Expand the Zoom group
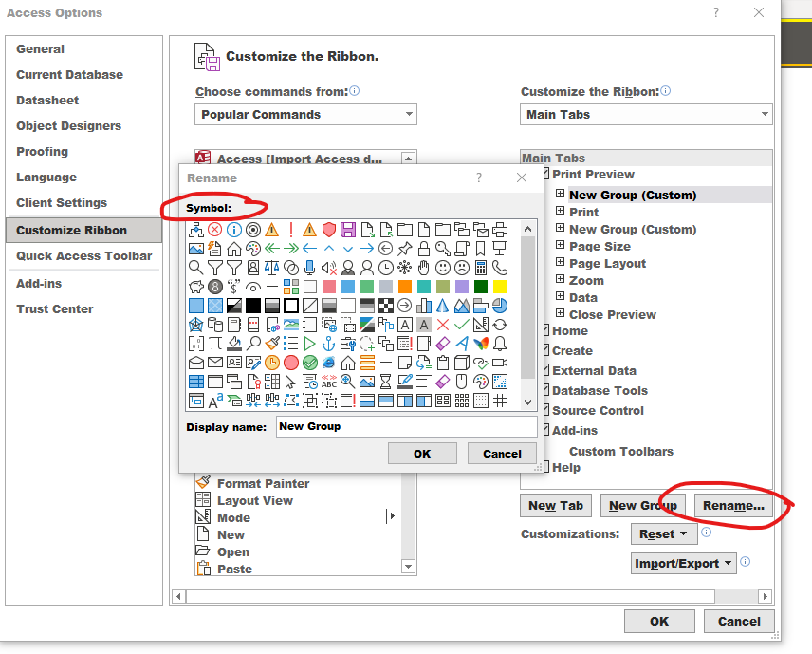 pyautogui.click(x=560, y=279)
